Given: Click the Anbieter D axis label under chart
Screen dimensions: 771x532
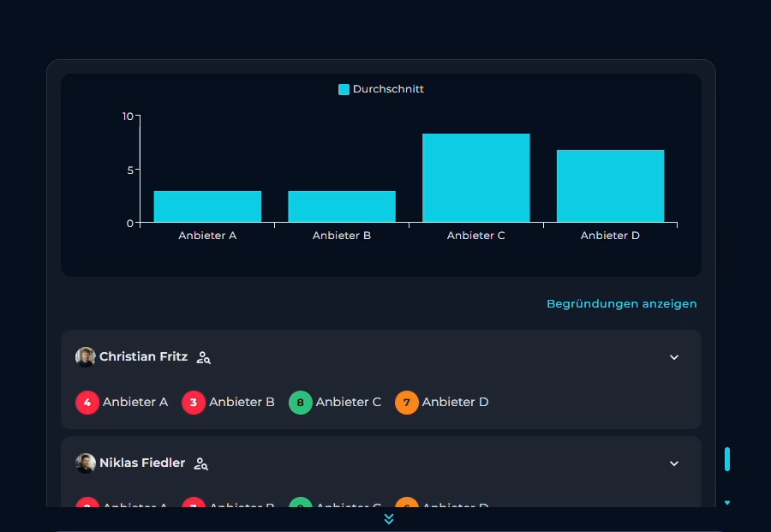Looking at the screenshot, I should [610, 236].
